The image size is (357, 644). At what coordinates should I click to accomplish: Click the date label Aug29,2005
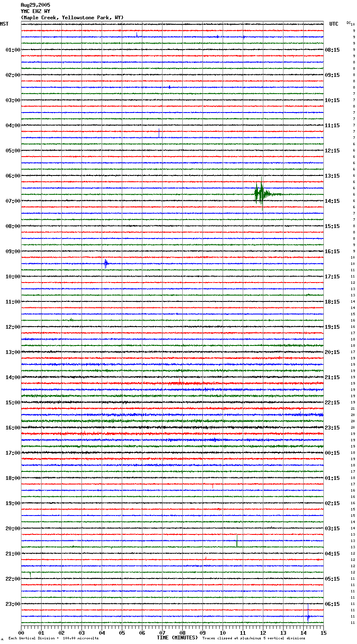(35, 5)
